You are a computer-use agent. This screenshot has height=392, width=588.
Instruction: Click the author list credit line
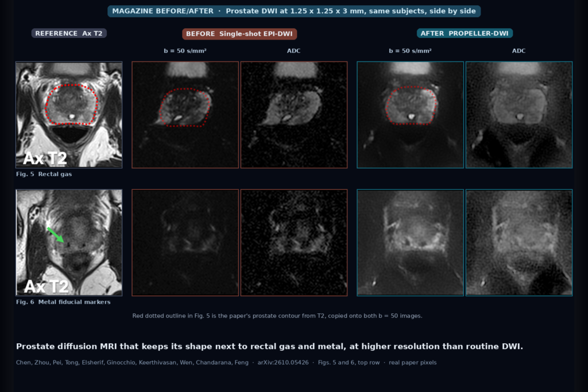coord(132,363)
